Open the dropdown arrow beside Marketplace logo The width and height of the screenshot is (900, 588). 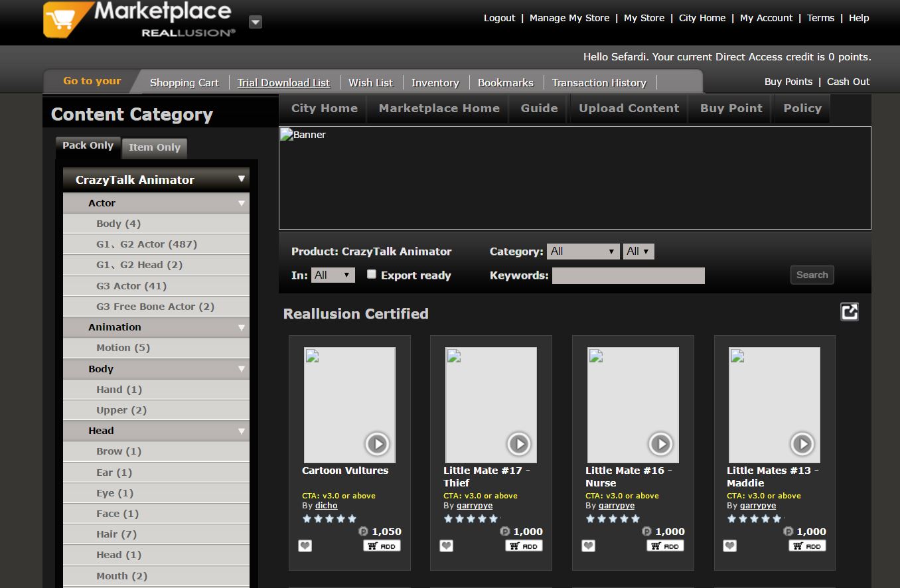(x=256, y=23)
